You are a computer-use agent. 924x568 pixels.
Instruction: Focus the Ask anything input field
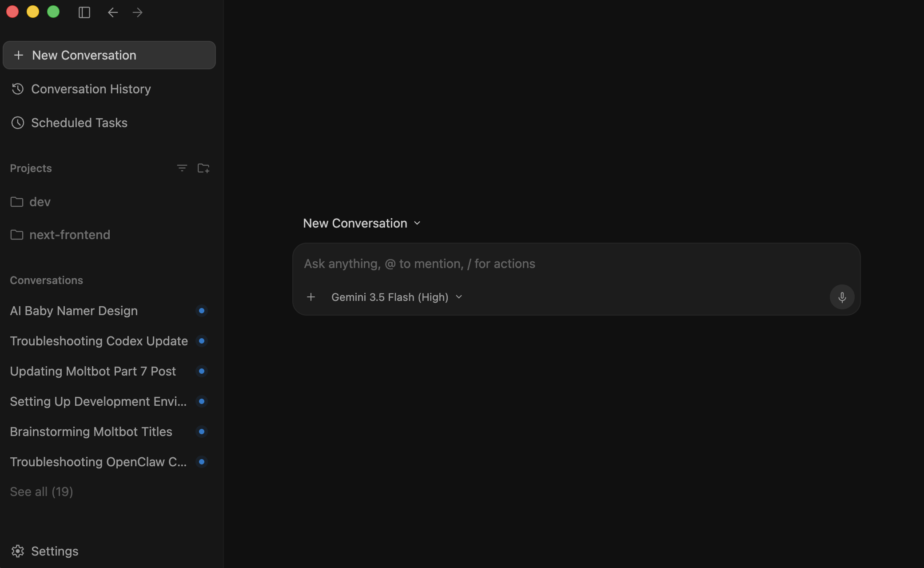(x=576, y=264)
